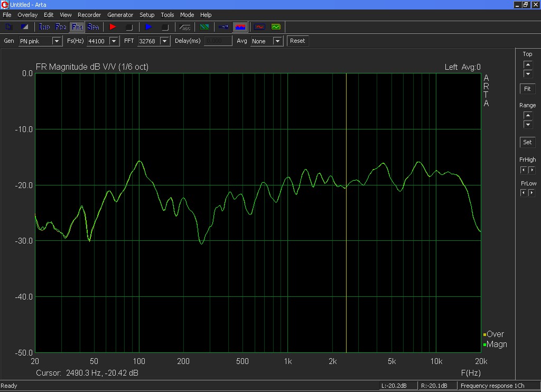Switch to Spa spectrum analyzer mode
541x392 pixels.
click(x=93, y=26)
